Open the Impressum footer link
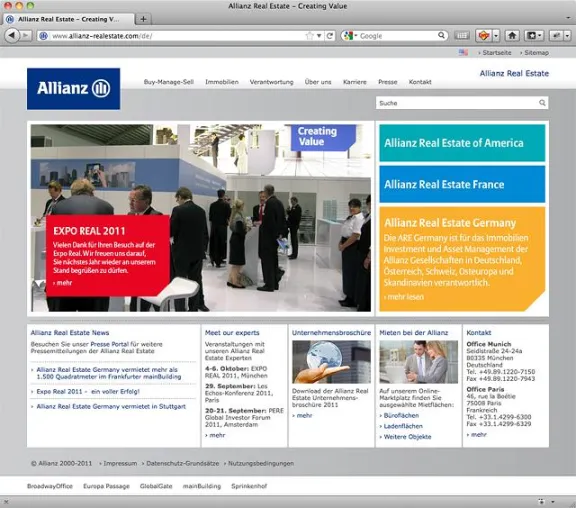576x508 pixels. (118, 464)
